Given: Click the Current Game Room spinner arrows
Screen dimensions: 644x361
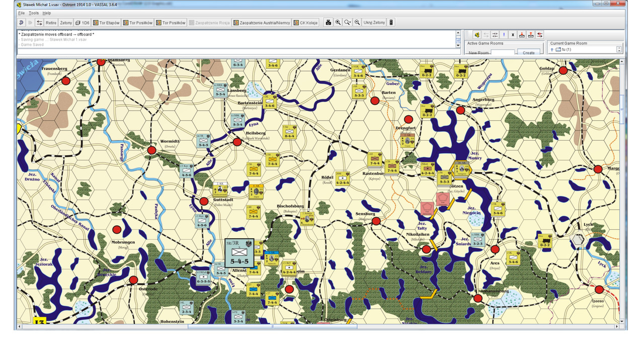Looking at the screenshot, I should pyautogui.click(x=619, y=49).
